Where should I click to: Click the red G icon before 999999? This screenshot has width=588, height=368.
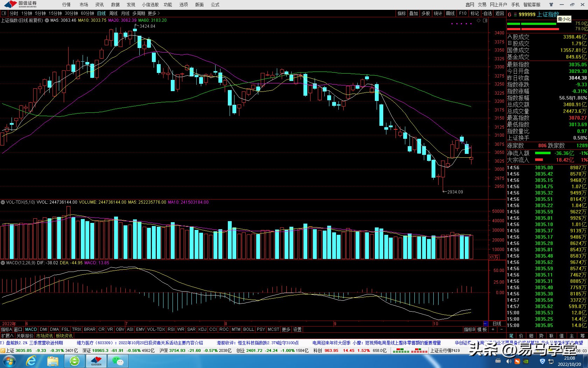pos(510,14)
